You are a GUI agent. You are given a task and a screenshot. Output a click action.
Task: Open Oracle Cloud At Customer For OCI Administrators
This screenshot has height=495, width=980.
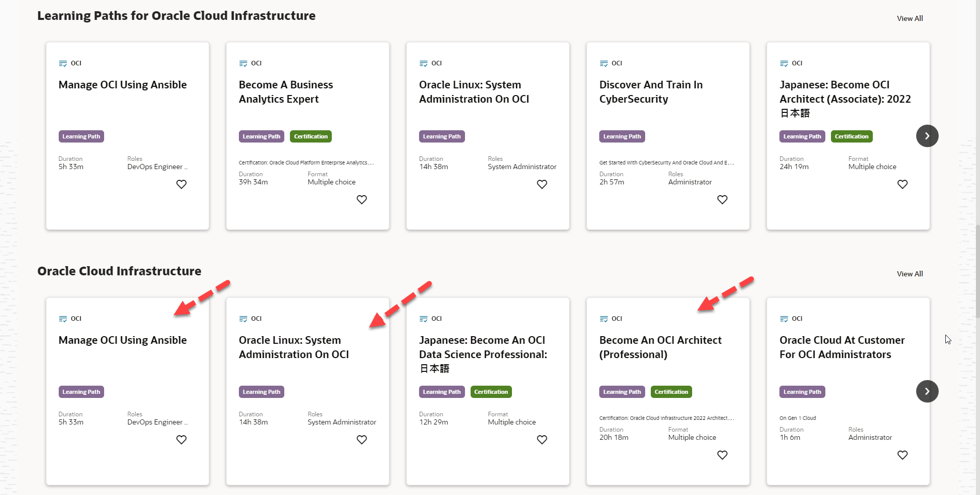842,347
